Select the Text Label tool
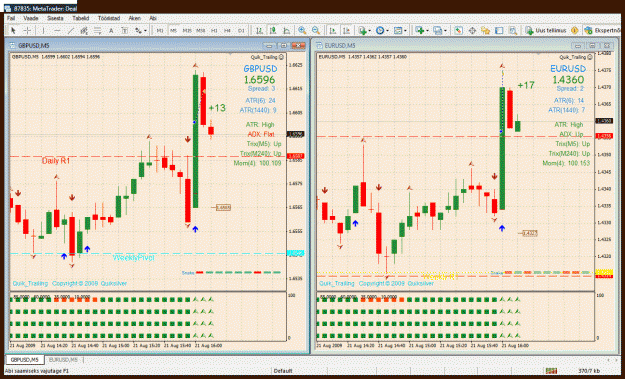This screenshot has width=625, height=379. pos(125,31)
